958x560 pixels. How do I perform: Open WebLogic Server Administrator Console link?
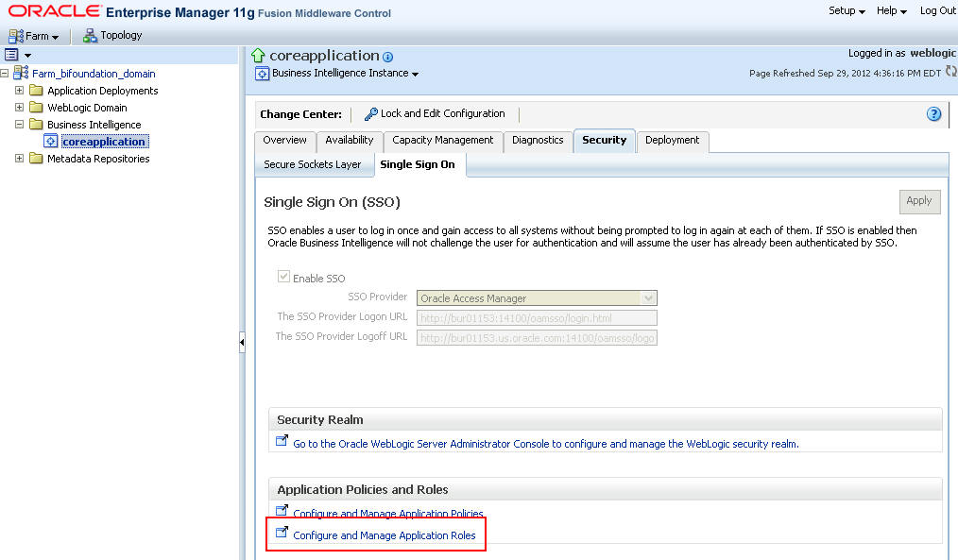545,444
